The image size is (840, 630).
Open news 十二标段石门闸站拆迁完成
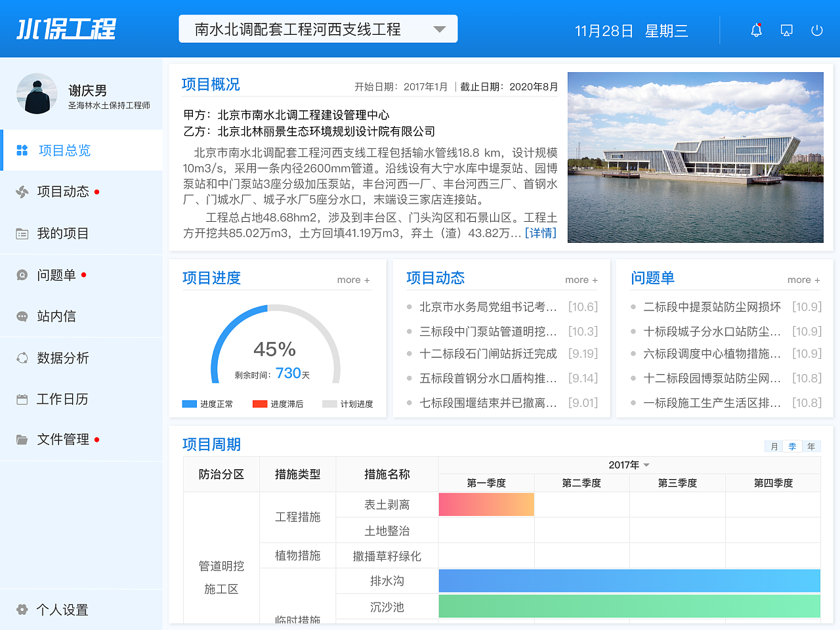[x=488, y=354]
